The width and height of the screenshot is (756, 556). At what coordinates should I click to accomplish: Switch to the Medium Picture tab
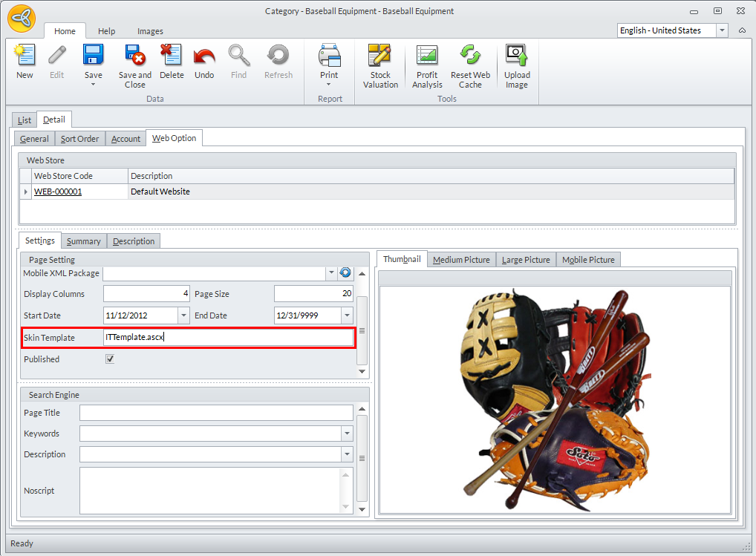461,260
